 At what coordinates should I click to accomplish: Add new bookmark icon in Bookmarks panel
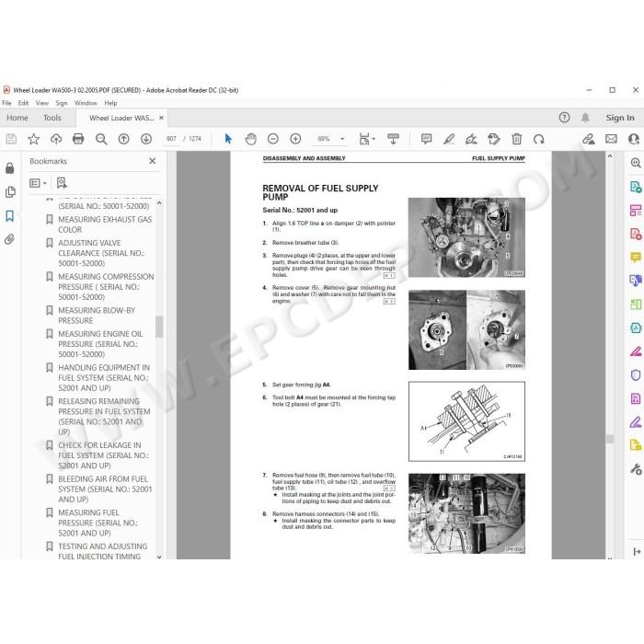click(62, 183)
